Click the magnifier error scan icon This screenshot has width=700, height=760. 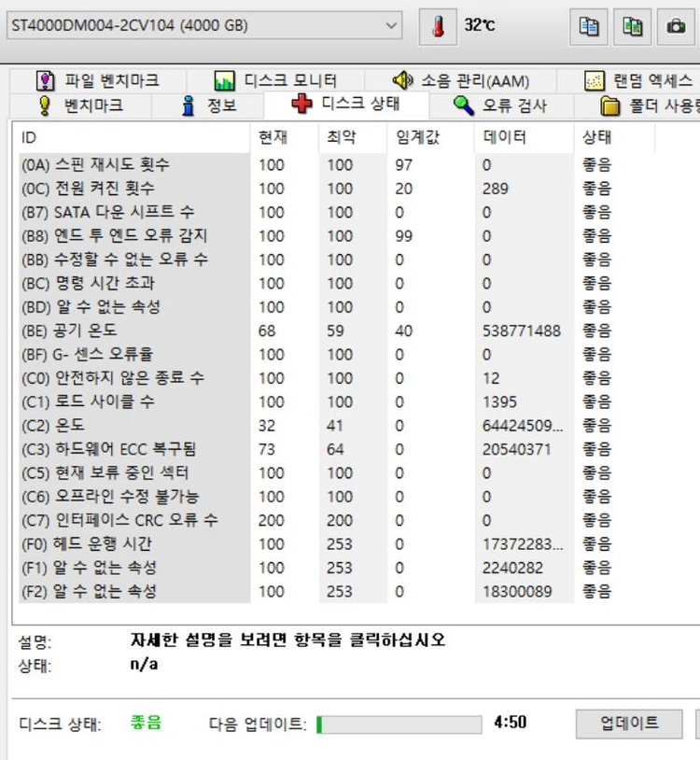coord(463,106)
